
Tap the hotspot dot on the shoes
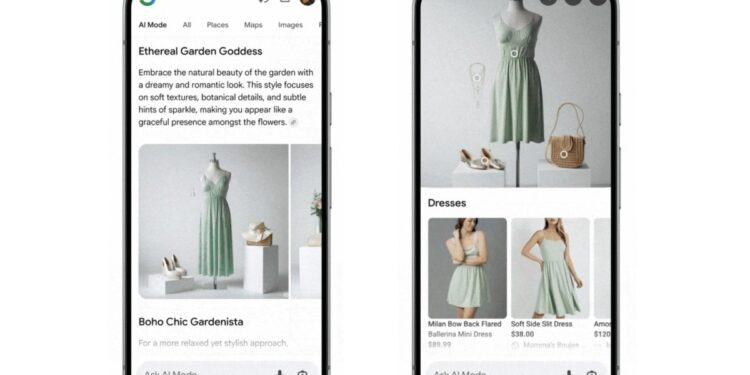(x=485, y=161)
